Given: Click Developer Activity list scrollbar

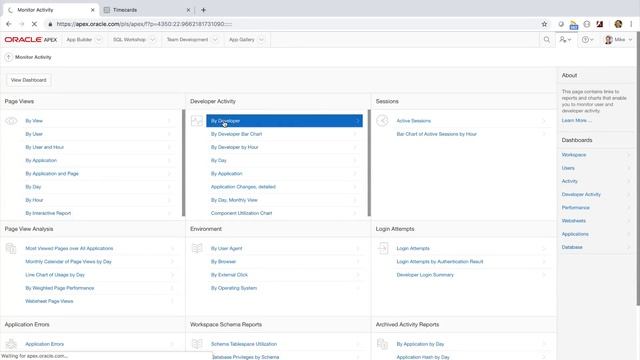Looking at the screenshot, I should [x=369, y=162].
